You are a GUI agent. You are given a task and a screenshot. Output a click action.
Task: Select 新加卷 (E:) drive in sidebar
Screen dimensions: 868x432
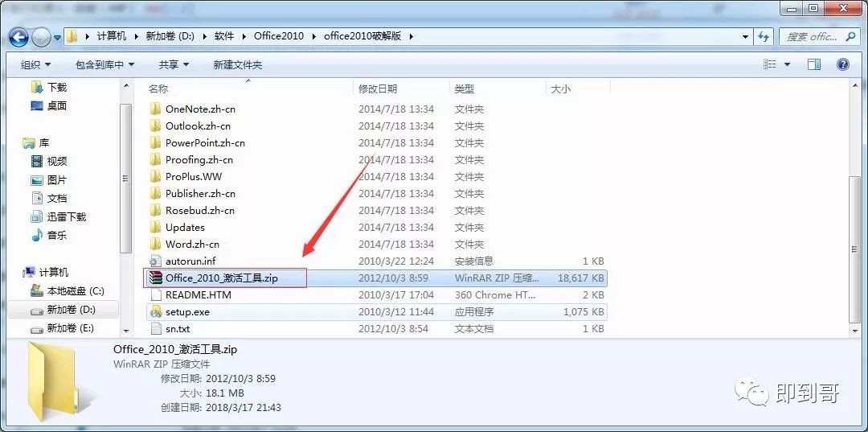coord(63,328)
